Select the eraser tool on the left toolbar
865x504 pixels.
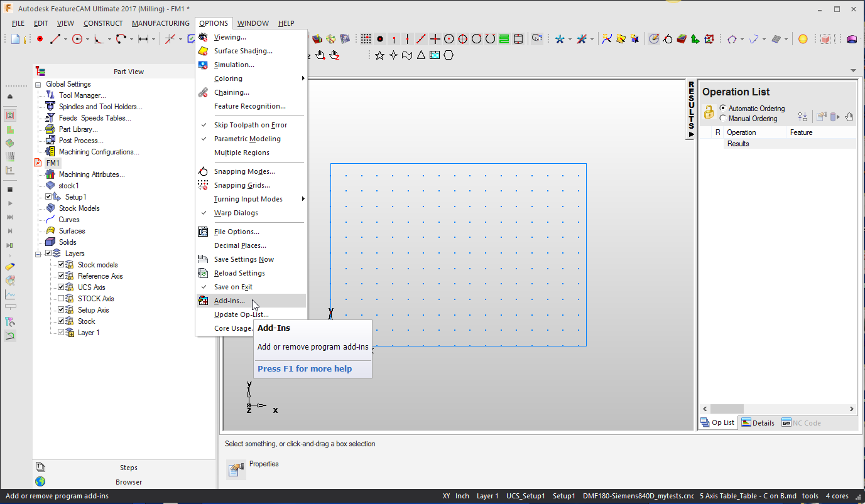pos(9,266)
